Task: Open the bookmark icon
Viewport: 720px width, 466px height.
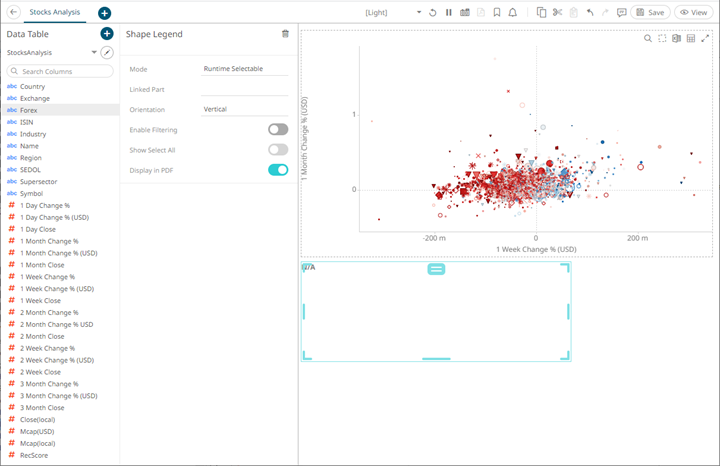Action: [497, 13]
